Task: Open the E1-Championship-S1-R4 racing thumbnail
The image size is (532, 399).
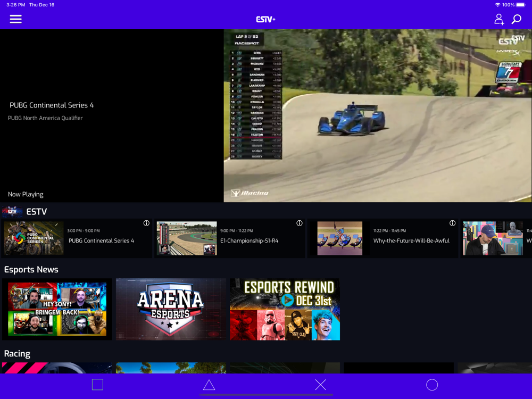Action: coord(187,238)
